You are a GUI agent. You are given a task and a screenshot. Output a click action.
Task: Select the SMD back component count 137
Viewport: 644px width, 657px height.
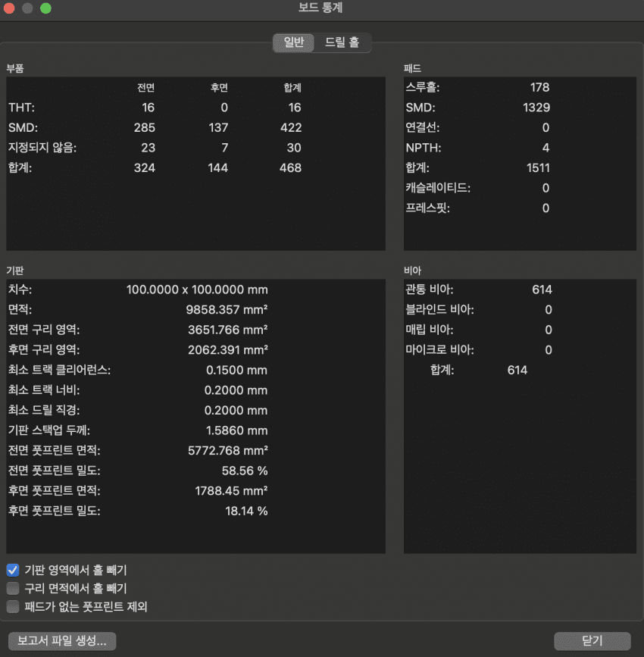point(218,127)
